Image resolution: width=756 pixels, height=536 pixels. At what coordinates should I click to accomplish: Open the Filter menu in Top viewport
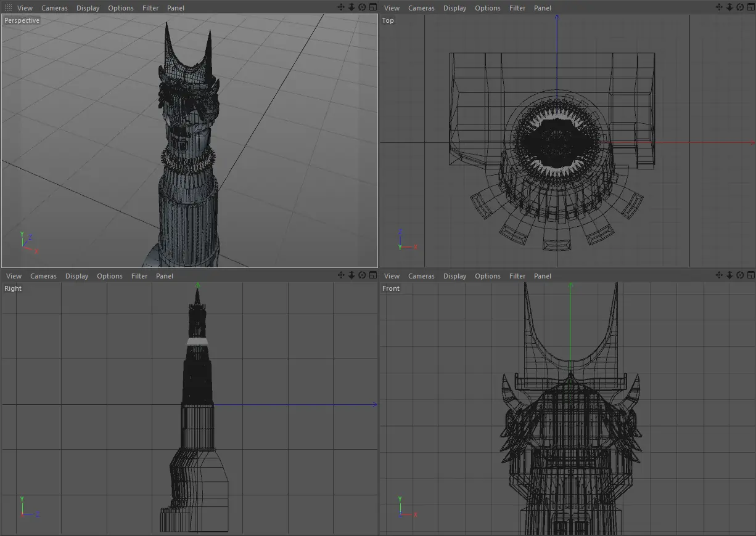(x=517, y=8)
